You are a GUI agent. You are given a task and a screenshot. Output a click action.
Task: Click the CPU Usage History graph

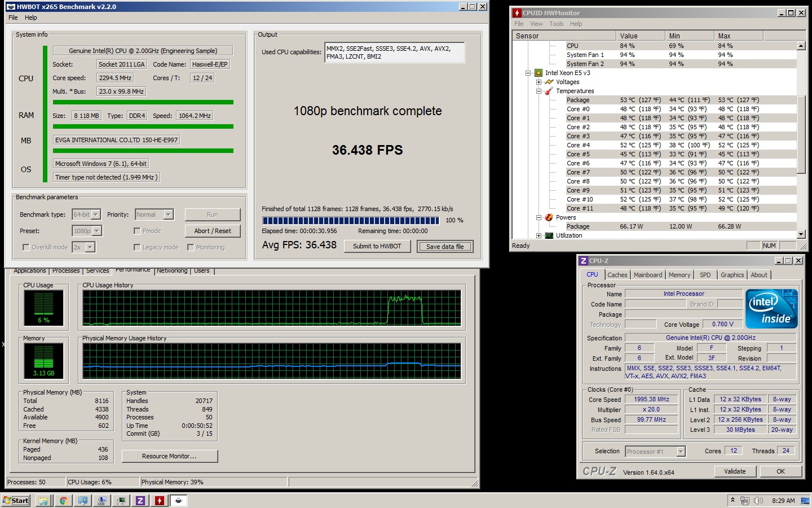click(x=272, y=308)
